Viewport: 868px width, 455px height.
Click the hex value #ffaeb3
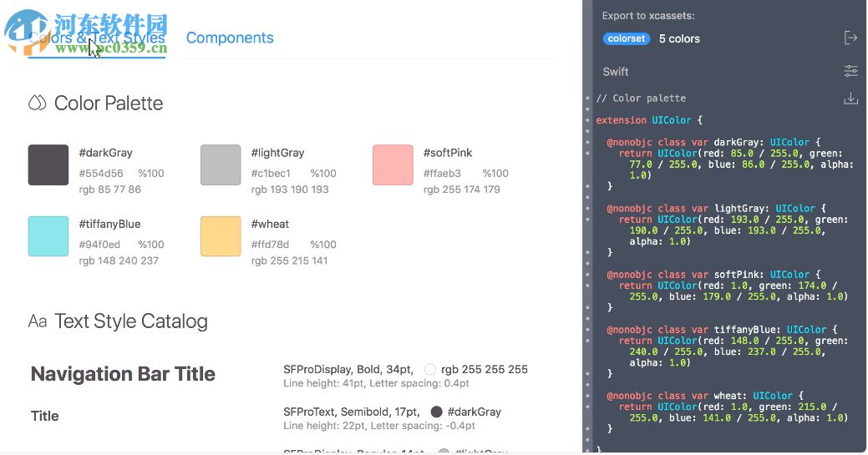(x=442, y=174)
